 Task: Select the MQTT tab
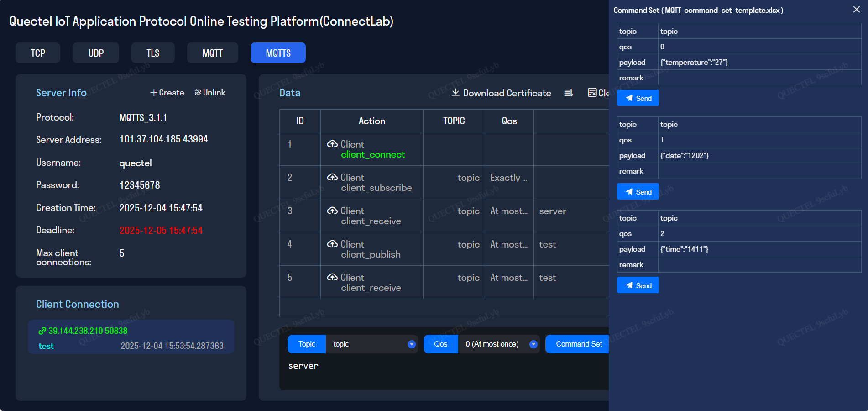(x=212, y=53)
